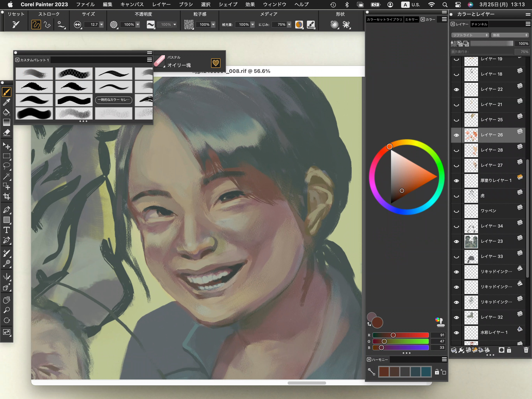Select the Rotate Page tool
This screenshot has width=532, height=399.
click(x=6, y=320)
